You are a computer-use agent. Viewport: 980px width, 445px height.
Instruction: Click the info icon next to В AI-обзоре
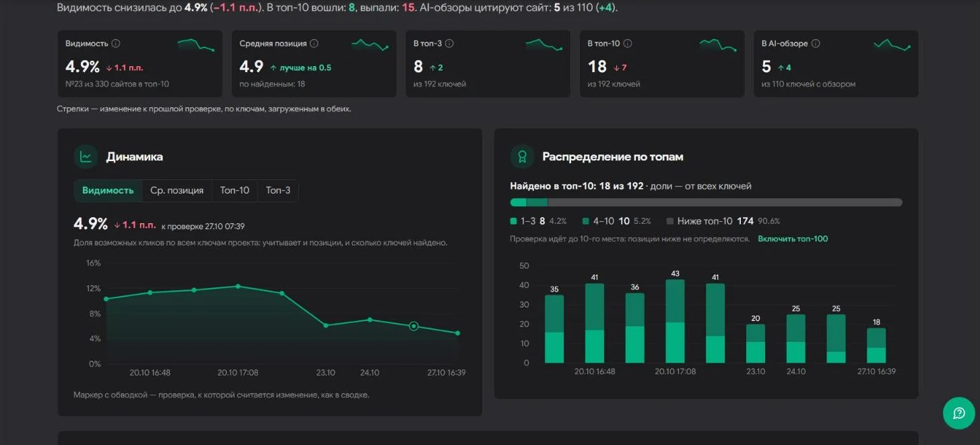click(816, 43)
